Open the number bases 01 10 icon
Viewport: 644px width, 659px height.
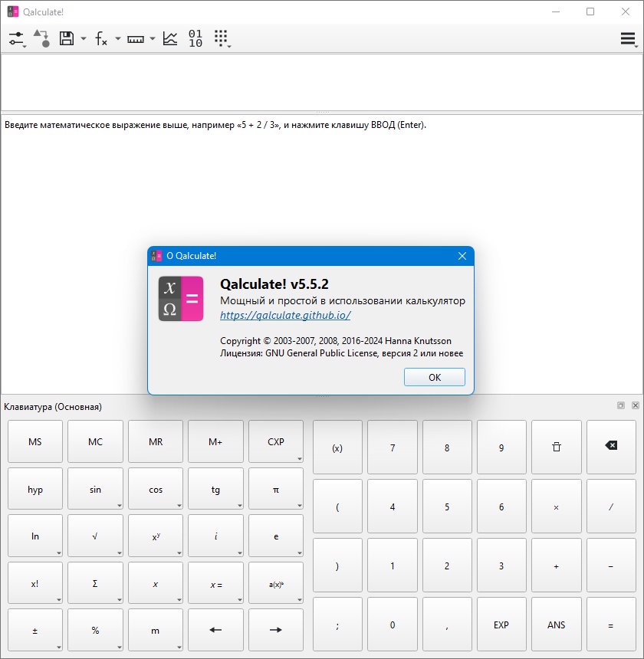pyautogui.click(x=195, y=38)
